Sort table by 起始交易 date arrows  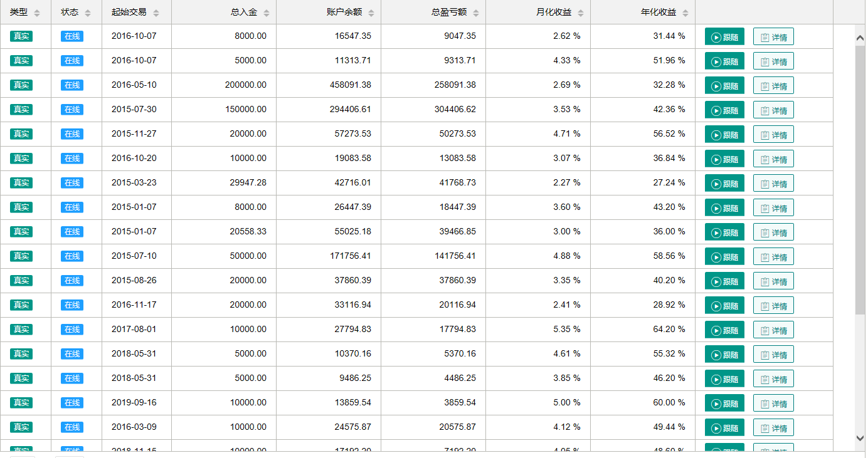[x=156, y=13]
